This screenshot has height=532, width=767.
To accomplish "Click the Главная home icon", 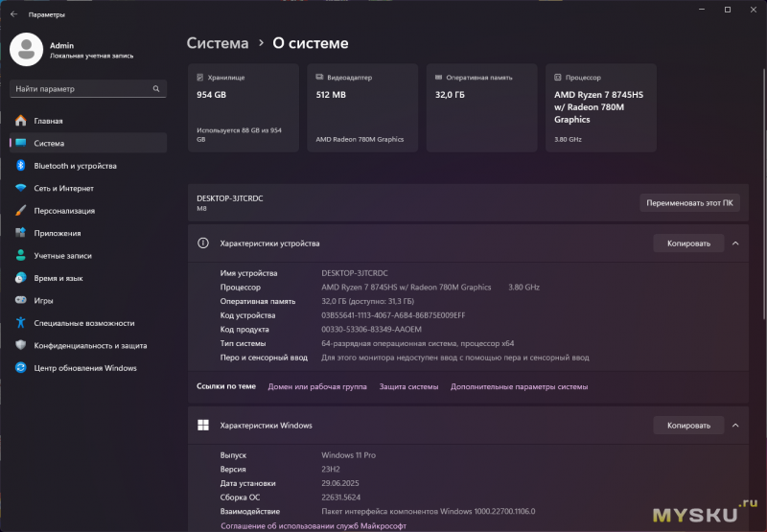I will pos(20,120).
